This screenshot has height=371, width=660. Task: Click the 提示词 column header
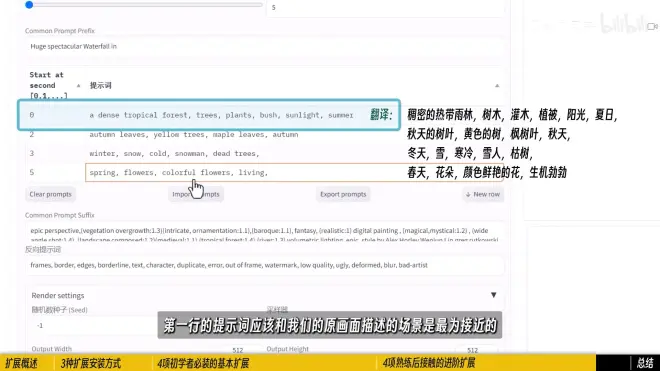pyautogui.click(x=101, y=85)
